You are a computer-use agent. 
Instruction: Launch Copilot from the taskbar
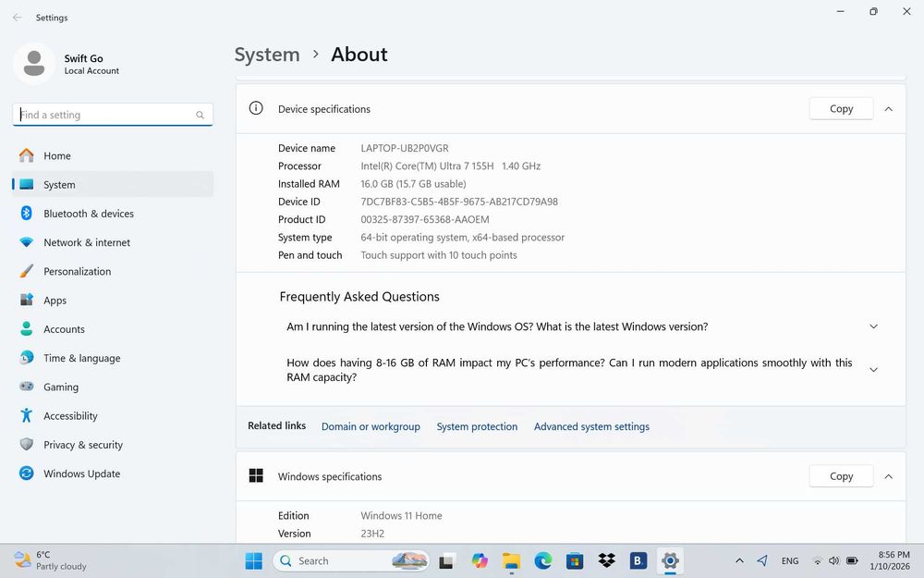tap(480, 561)
